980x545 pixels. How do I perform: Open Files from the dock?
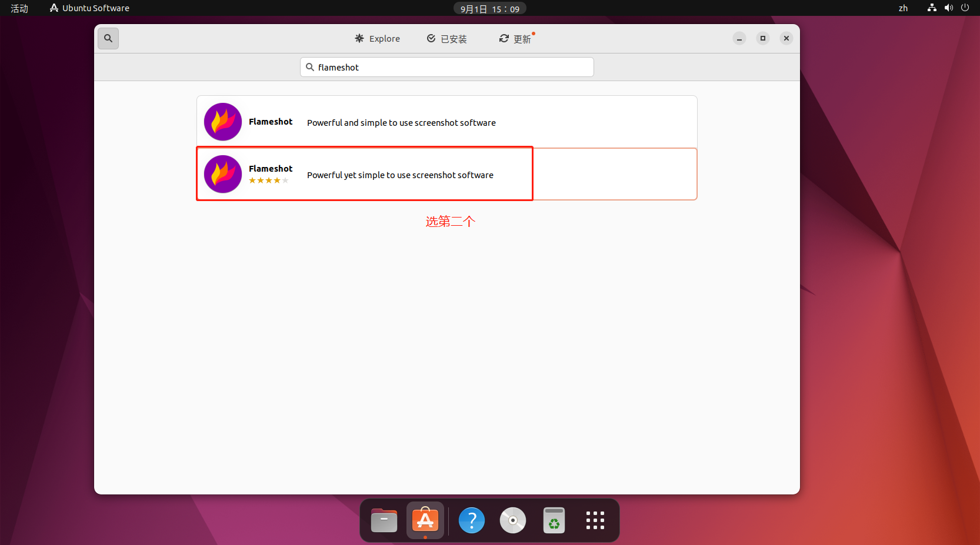pyautogui.click(x=384, y=520)
